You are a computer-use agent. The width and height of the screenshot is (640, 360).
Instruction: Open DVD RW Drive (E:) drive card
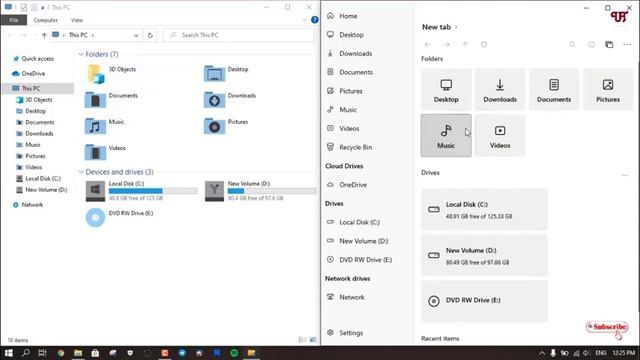(484, 301)
